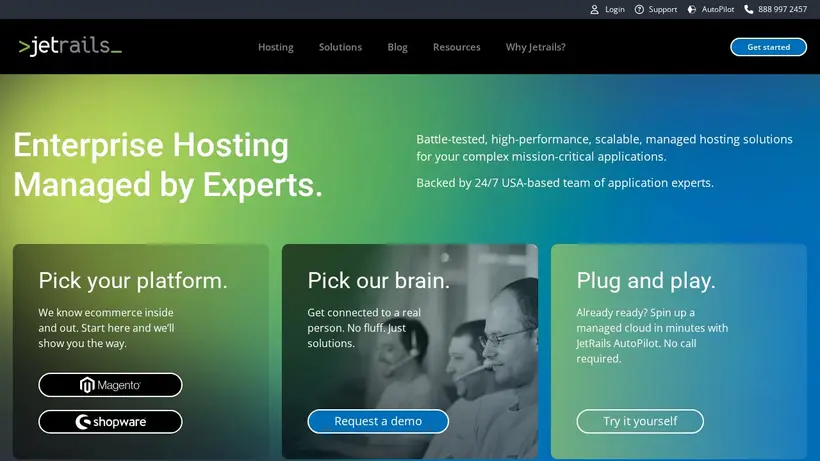Go to the Blog page

(x=397, y=47)
